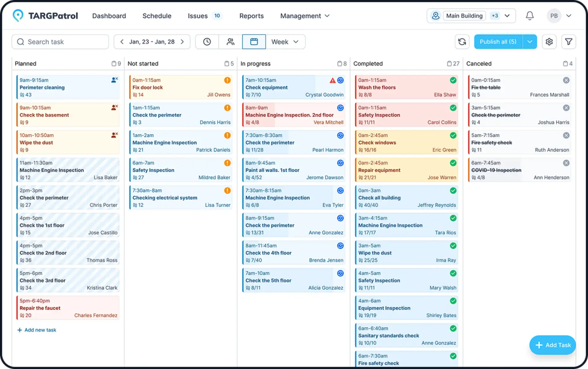Click the Publish all button
Image resolution: width=588 pixels, height=369 pixels.
pyautogui.click(x=498, y=42)
